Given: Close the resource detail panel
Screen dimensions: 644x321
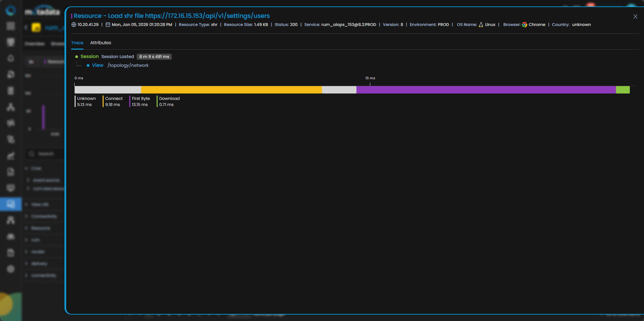Looking at the screenshot, I should coord(635,17).
